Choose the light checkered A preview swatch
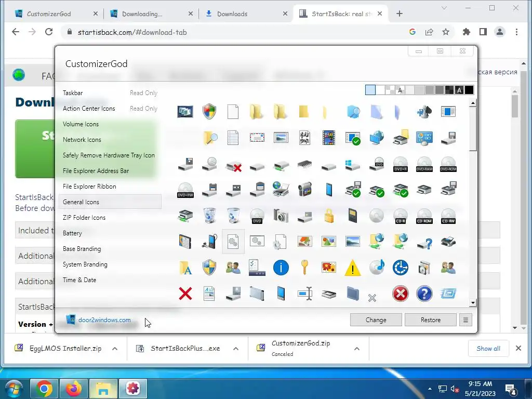Image resolution: width=532 pixels, height=399 pixels. click(400, 90)
